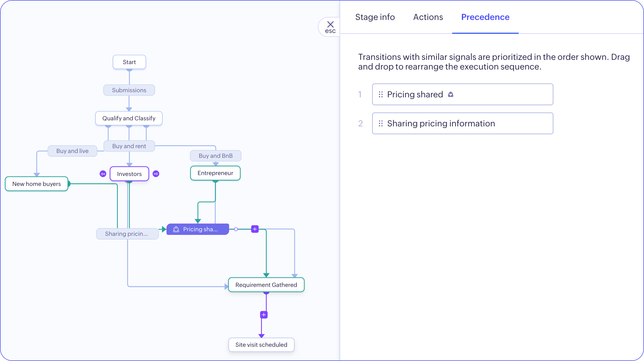Click purple connector icon right of Investors
The image size is (644, 361).
(156, 174)
